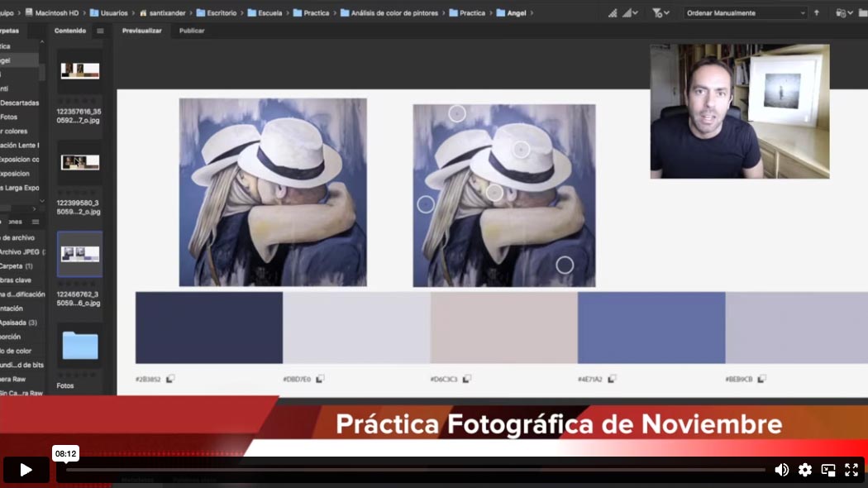Enable picture-in-picture mode
The image size is (868, 488).
tap(828, 470)
